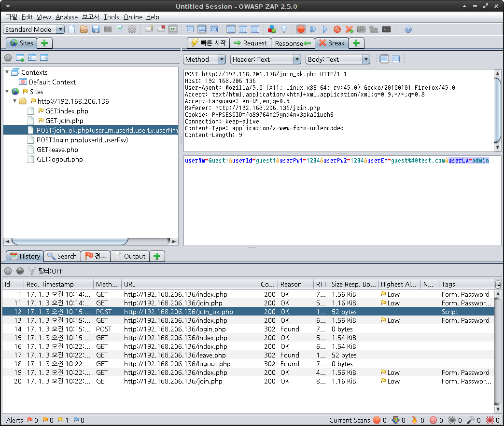Screen dimensions: 504x426
Task: Click the tab icon with red X in toolbar
Action: pyautogui.click(x=161, y=29)
